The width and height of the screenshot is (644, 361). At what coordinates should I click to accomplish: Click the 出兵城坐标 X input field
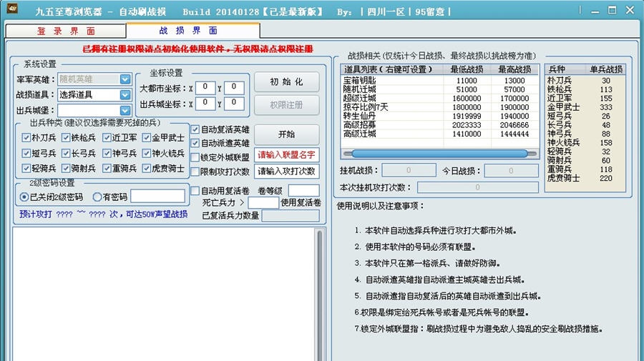point(205,104)
